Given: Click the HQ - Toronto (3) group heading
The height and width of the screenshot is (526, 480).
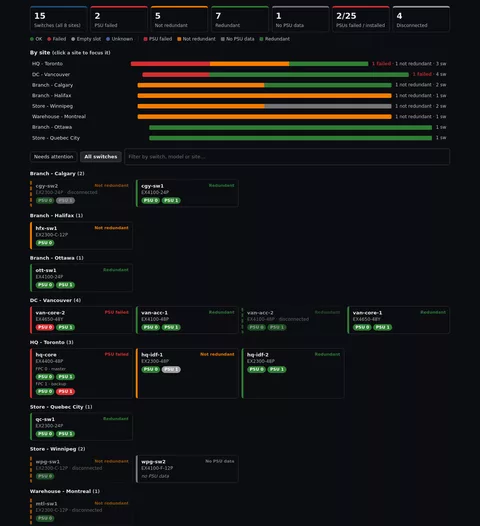Looking at the screenshot, I should [x=52, y=343].
